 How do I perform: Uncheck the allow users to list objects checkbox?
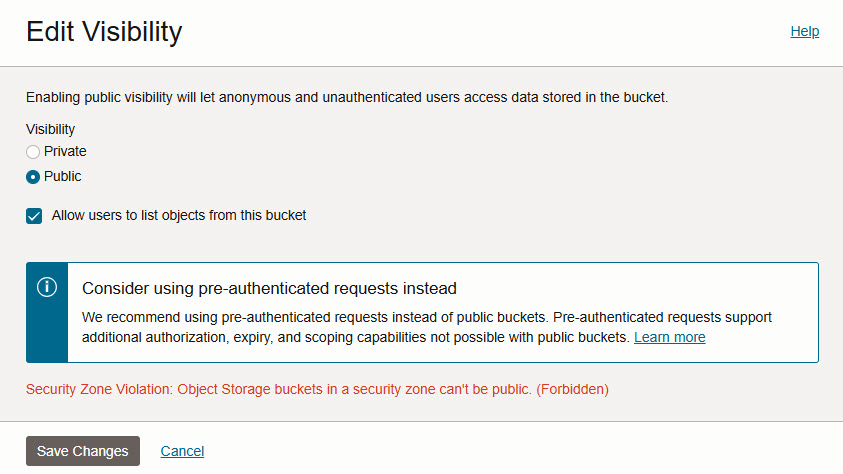34,216
